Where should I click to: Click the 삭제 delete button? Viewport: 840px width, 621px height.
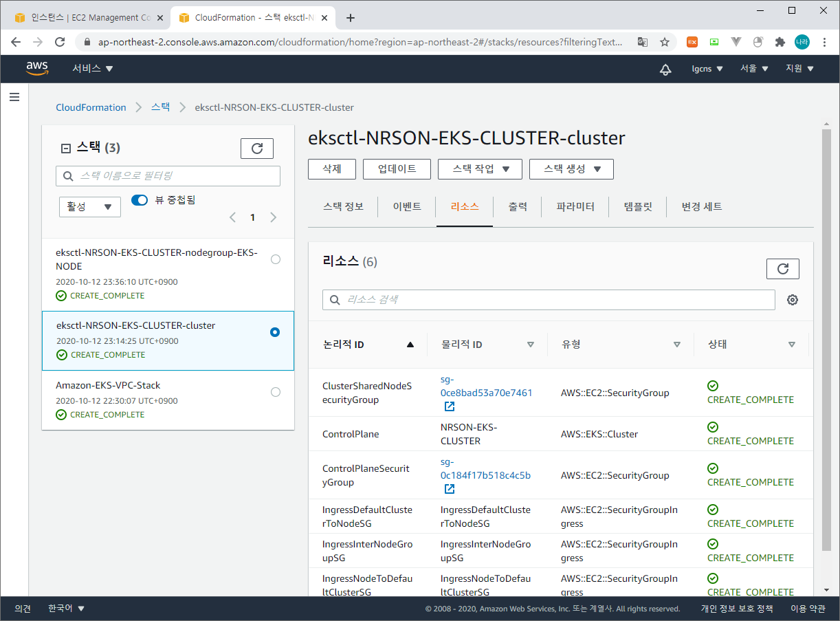(331, 169)
